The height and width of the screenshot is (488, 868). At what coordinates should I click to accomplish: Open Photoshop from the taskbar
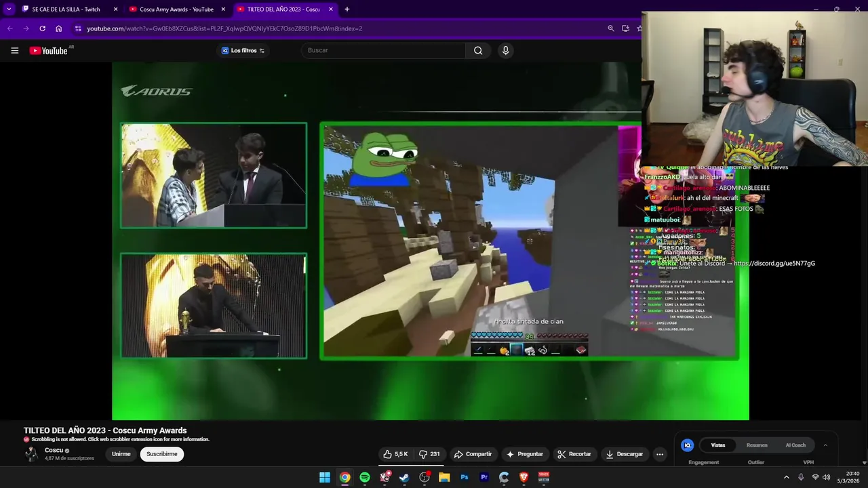[465, 477]
